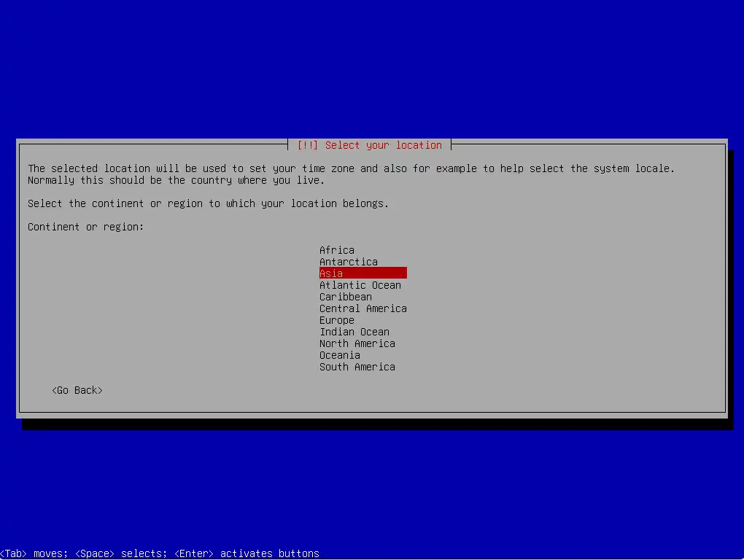Pick the Indian Ocean option
This screenshot has height=560, width=744.
click(354, 332)
